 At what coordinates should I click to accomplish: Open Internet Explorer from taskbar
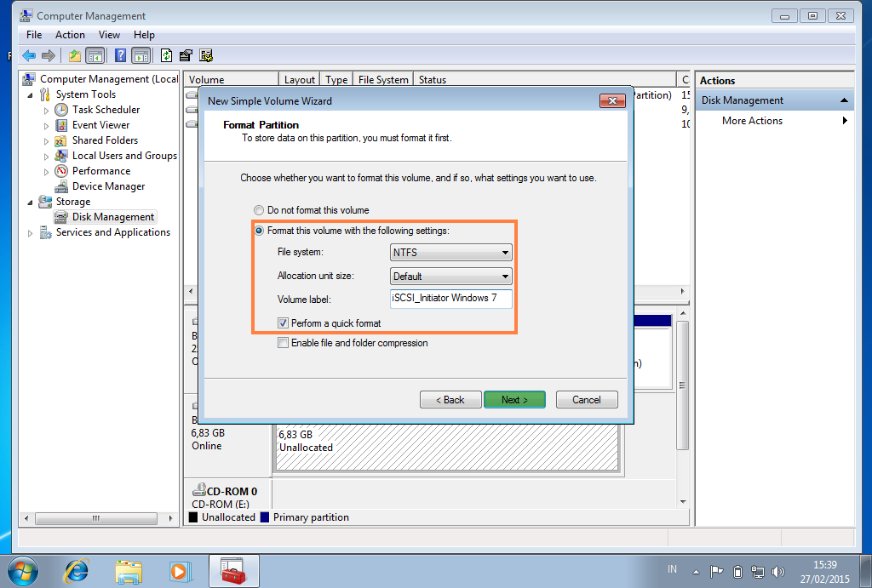pos(77,571)
